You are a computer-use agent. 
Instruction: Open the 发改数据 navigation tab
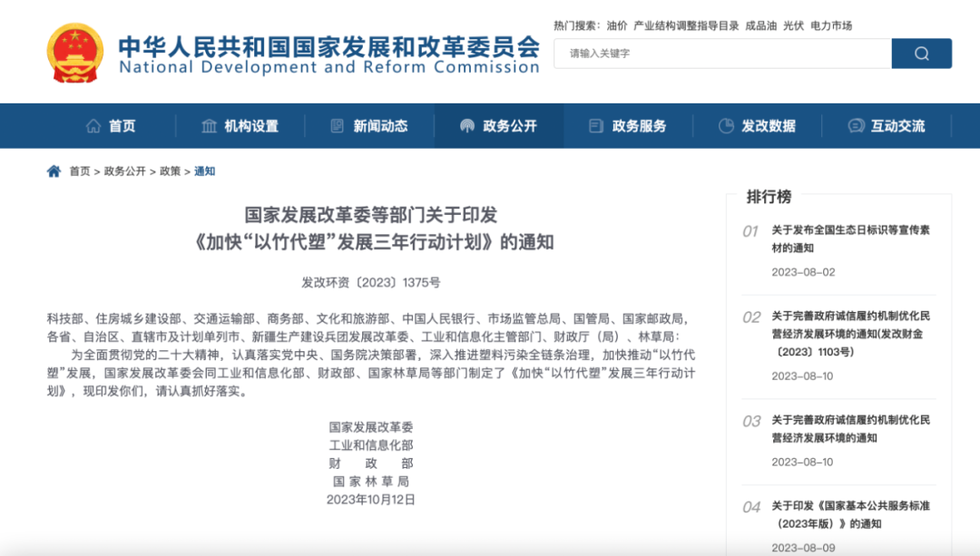[758, 126]
